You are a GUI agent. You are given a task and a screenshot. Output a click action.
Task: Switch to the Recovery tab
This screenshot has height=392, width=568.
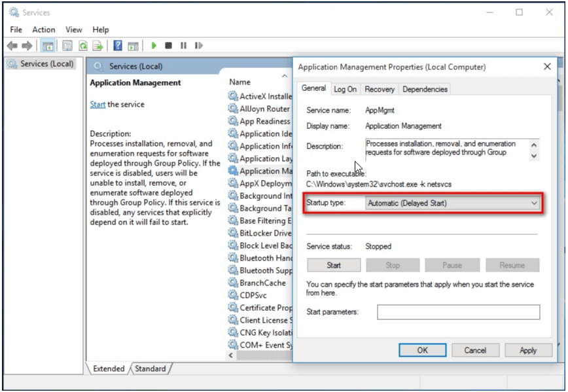click(380, 89)
